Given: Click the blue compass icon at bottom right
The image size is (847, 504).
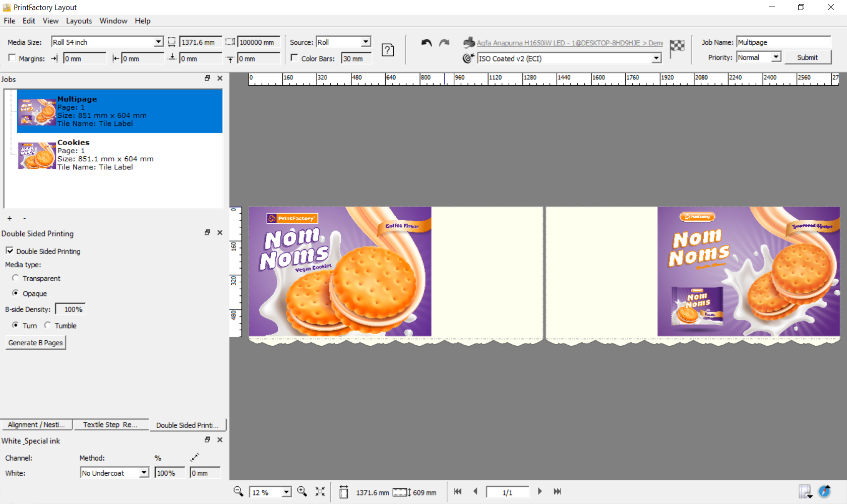Looking at the screenshot, I should pos(825,491).
